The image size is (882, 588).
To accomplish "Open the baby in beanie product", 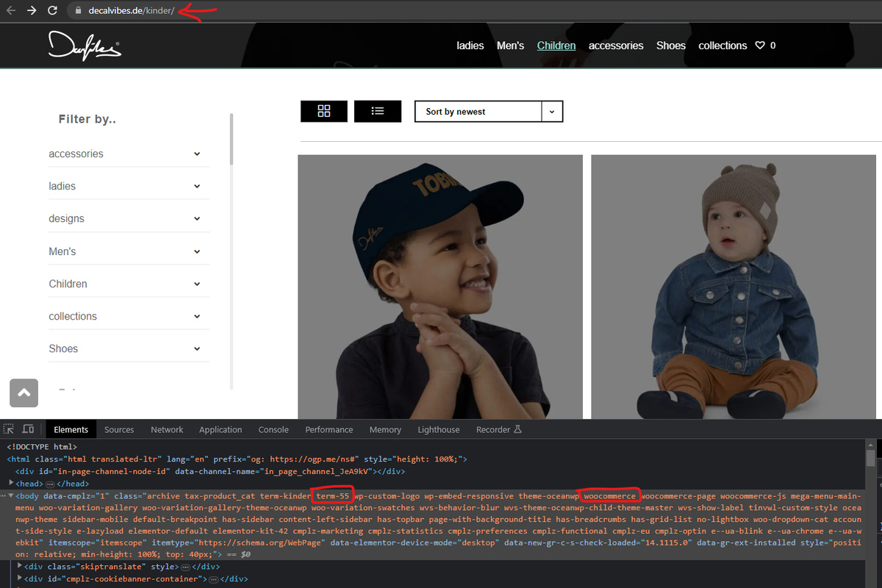I will pos(734,287).
